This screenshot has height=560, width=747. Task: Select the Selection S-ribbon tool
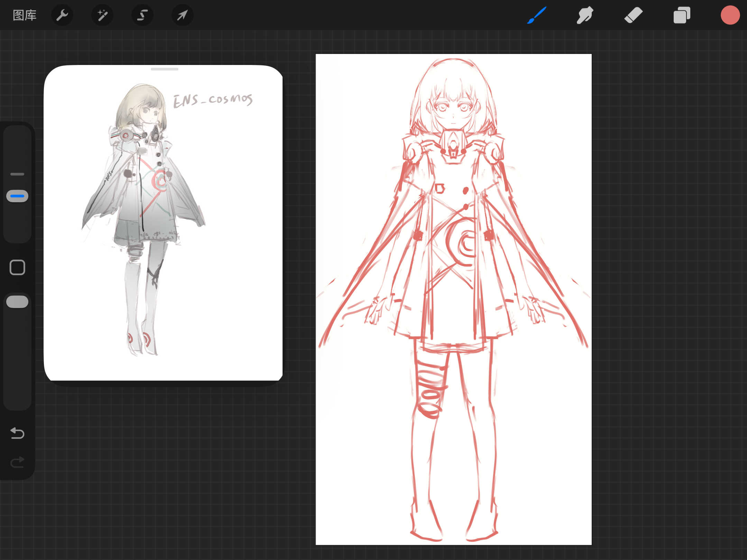[142, 15]
